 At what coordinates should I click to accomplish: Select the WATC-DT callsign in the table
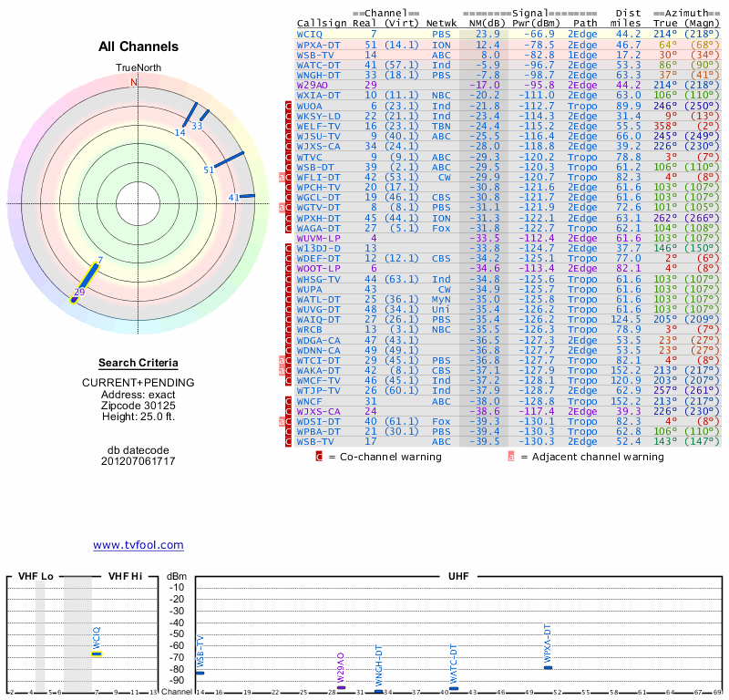click(x=318, y=65)
